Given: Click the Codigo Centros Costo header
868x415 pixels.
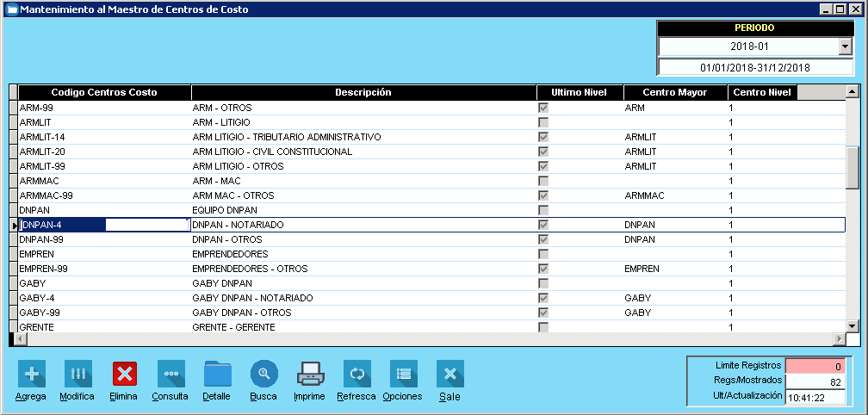Looking at the screenshot, I should pyautogui.click(x=104, y=93).
